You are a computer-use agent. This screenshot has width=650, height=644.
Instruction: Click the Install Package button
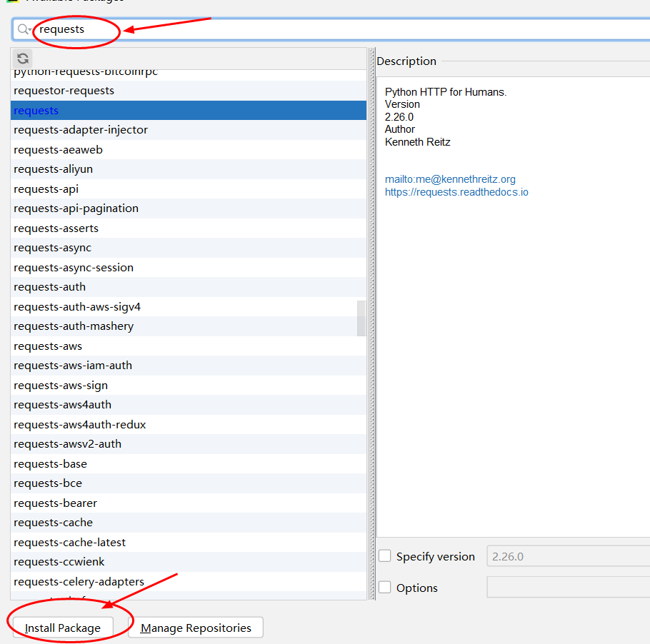click(63, 628)
